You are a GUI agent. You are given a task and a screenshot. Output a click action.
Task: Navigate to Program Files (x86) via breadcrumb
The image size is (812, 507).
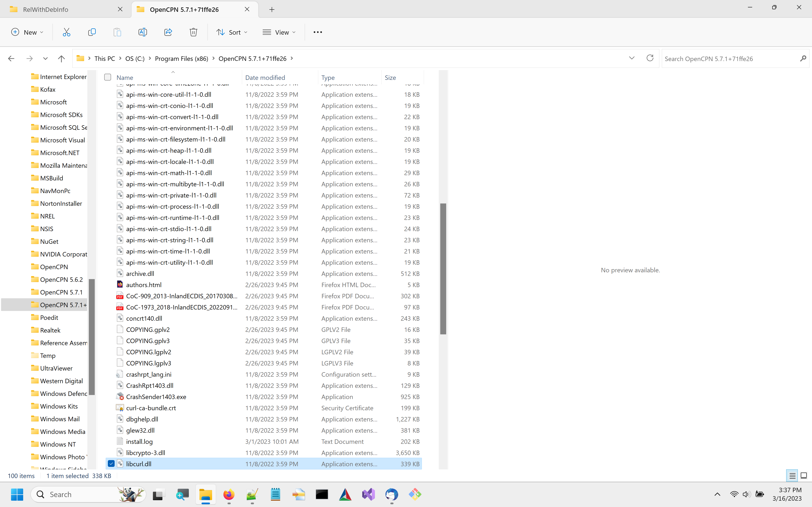[x=181, y=58]
